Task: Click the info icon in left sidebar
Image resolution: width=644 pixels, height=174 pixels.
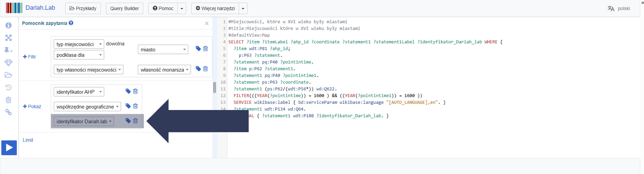Action: (8, 25)
